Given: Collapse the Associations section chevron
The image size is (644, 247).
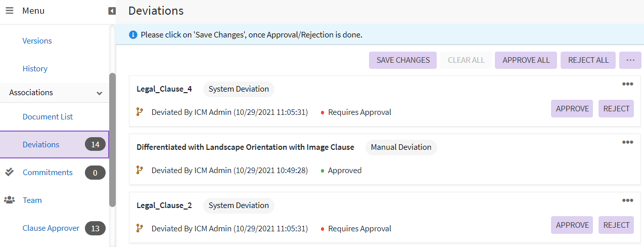Looking at the screenshot, I should coord(100,93).
